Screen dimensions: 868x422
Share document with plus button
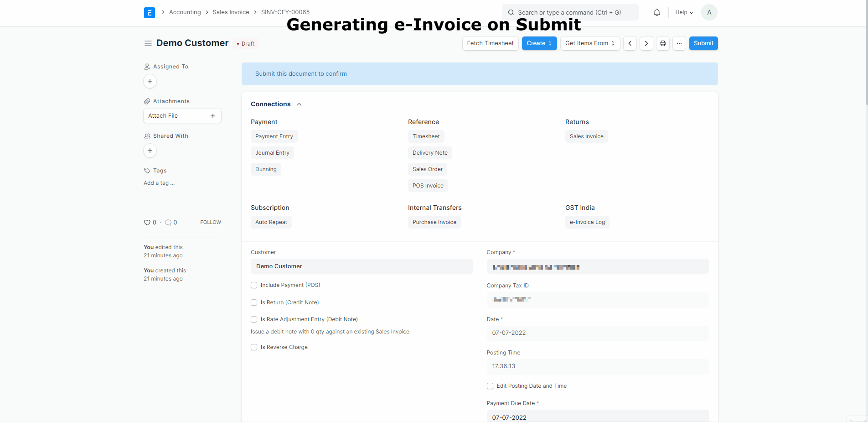click(x=150, y=151)
